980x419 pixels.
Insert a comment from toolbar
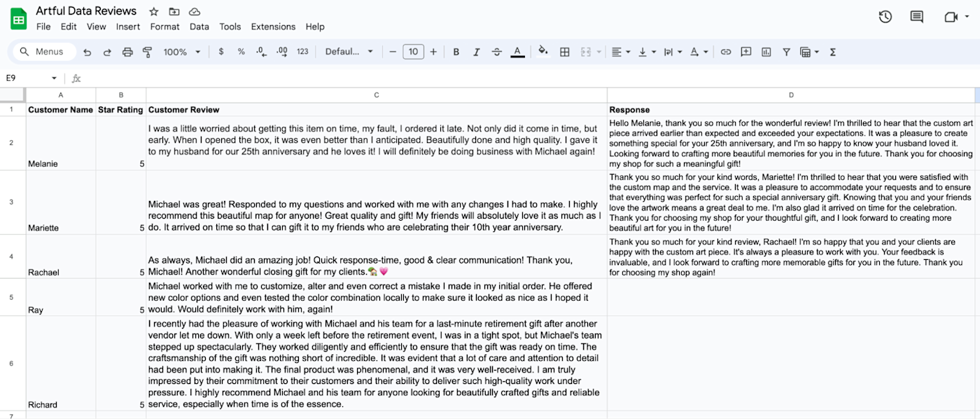pyautogui.click(x=746, y=52)
